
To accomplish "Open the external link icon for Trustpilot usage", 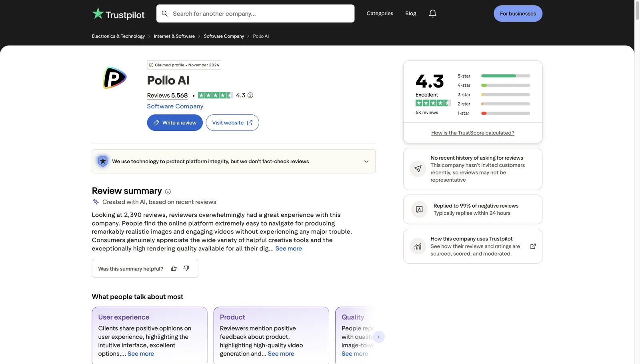I will [x=533, y=246].
